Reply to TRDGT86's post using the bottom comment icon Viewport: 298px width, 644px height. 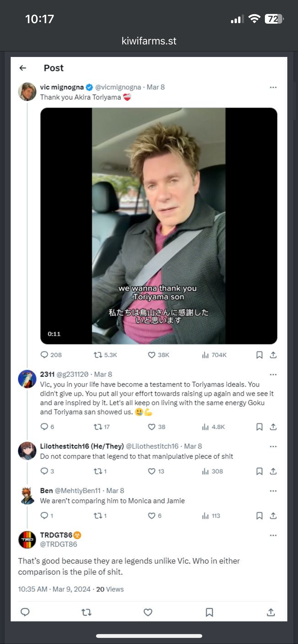coord(25,612)
